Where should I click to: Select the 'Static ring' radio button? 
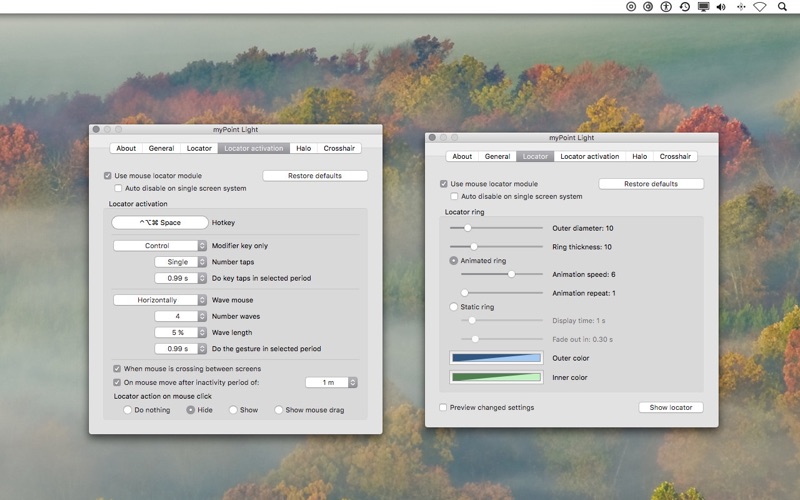coord(454,307)
